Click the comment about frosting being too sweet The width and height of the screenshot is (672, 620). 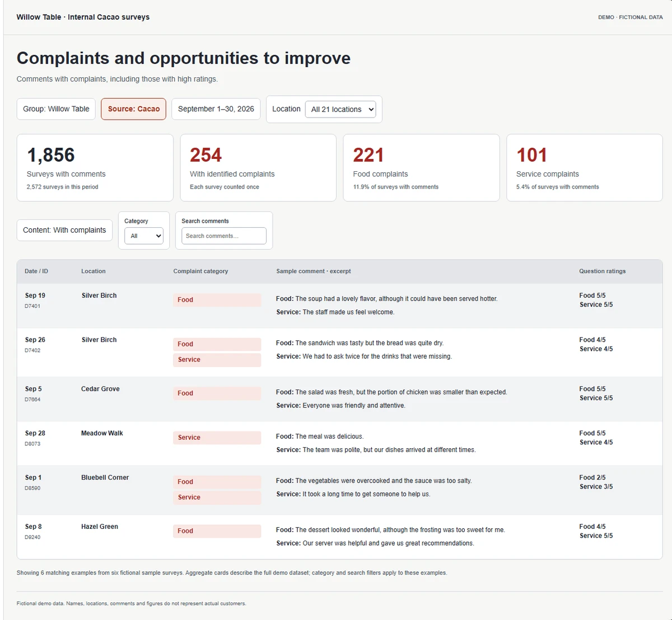[x=390, y=530]
